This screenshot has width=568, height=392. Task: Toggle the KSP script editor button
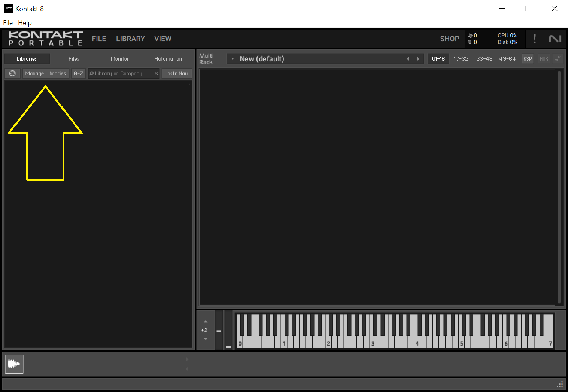[x=528, y=59]
